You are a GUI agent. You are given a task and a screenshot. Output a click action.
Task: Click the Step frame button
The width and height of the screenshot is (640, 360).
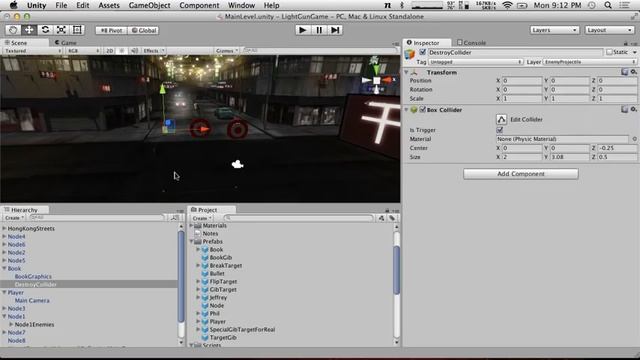tap(335, 30)
